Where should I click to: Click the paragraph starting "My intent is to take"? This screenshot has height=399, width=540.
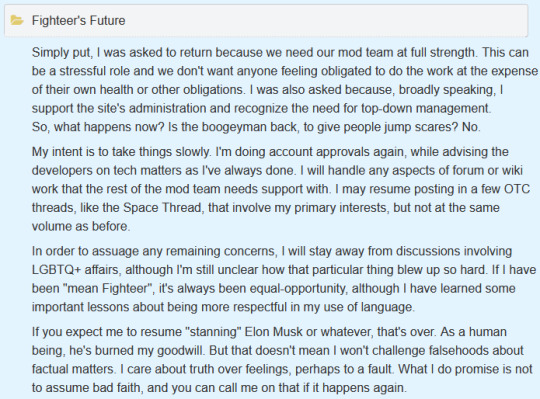pos(281,189)
